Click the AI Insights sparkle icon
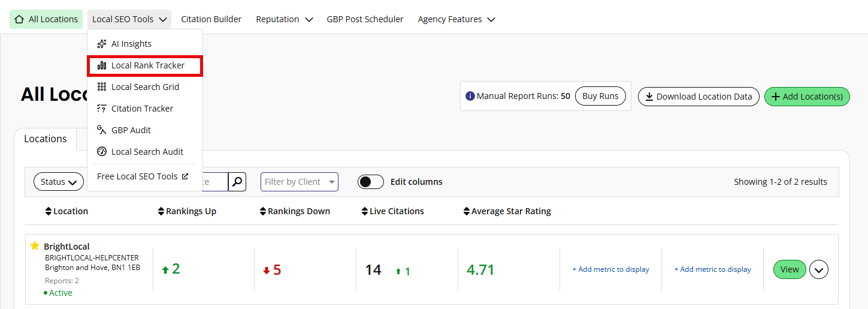The height and width of the screenshot is (309, 868). click(102, 44)
